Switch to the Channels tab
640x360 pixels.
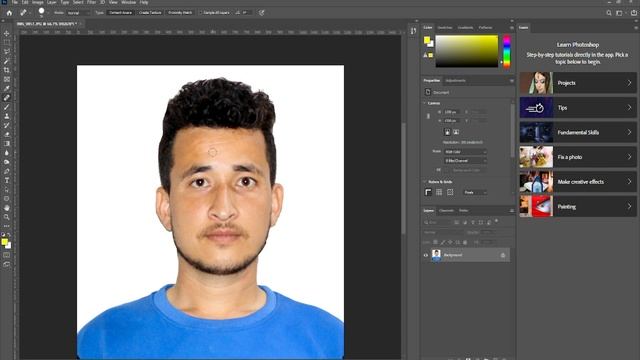click(446, 211)
